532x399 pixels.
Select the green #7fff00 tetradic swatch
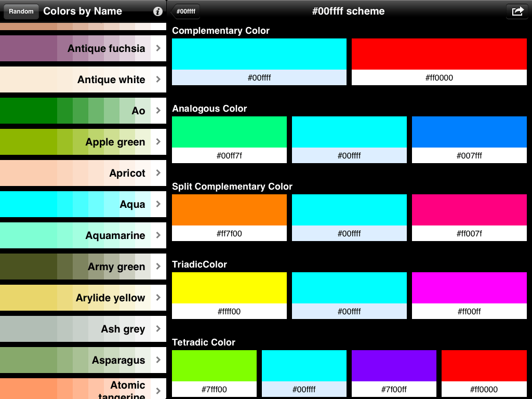[x=214, y=365]
